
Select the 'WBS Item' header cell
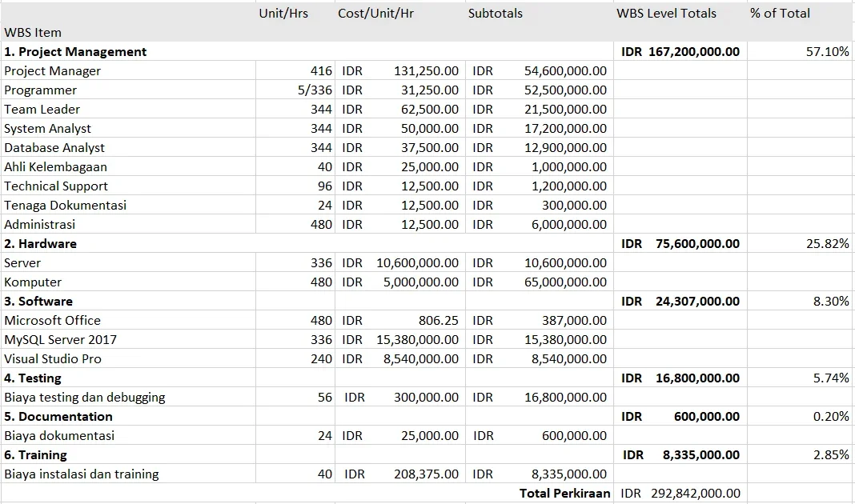[33, 33]
